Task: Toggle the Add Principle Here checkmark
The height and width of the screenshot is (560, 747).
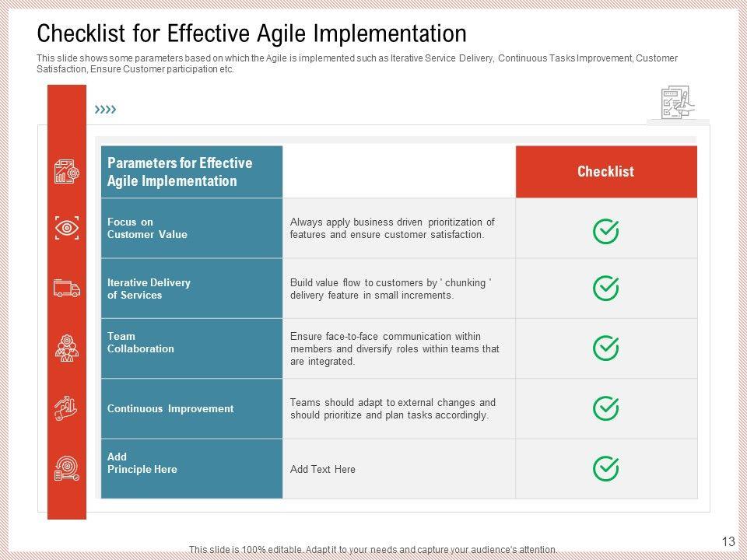Action: coord(605,468)
